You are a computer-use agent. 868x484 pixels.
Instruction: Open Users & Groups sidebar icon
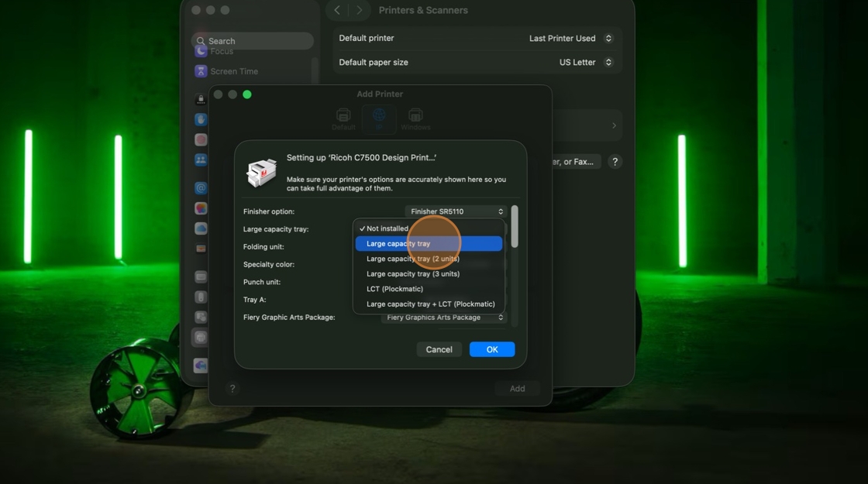201,160
